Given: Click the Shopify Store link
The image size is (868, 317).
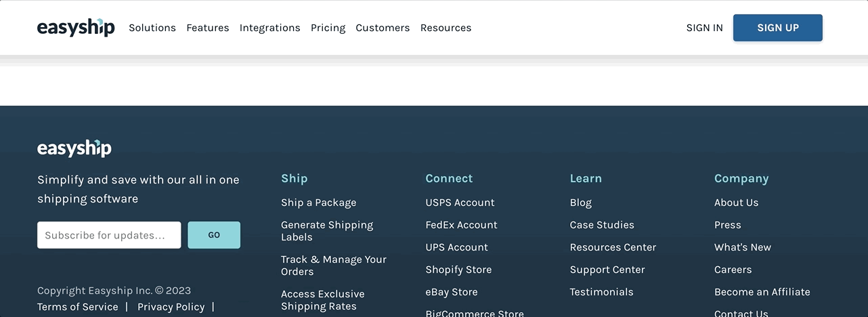Looking at the screenshot, I should click(x=458, y=270).
